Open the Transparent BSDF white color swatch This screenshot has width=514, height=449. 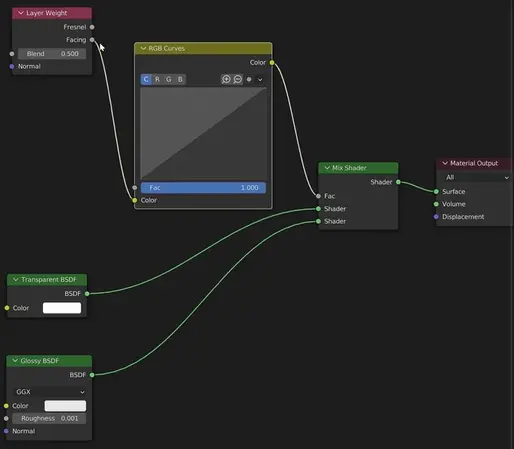point(62,308)
